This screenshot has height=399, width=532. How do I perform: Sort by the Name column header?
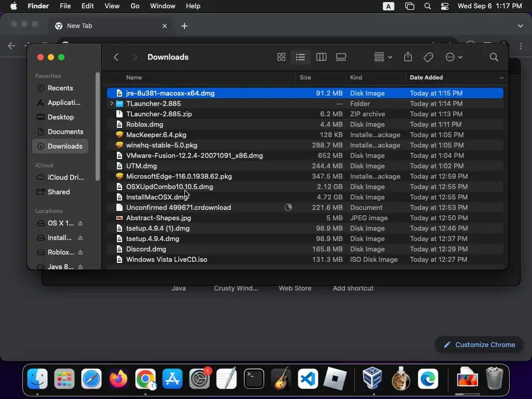coord(134,78)
